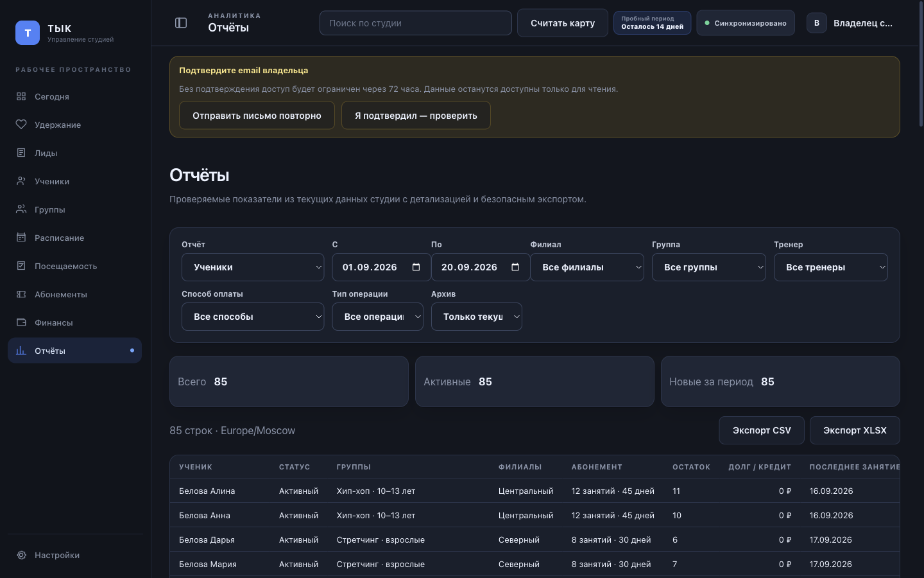Click the Финансы wallet icon
Viewport: 924px width, 578px height.
tap(21, 322)
